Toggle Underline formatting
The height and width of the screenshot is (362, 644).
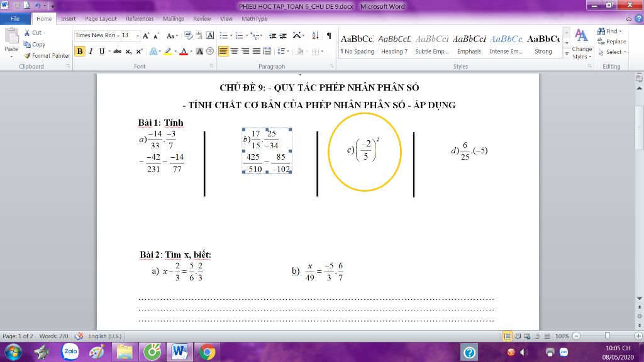pos(101,52)
